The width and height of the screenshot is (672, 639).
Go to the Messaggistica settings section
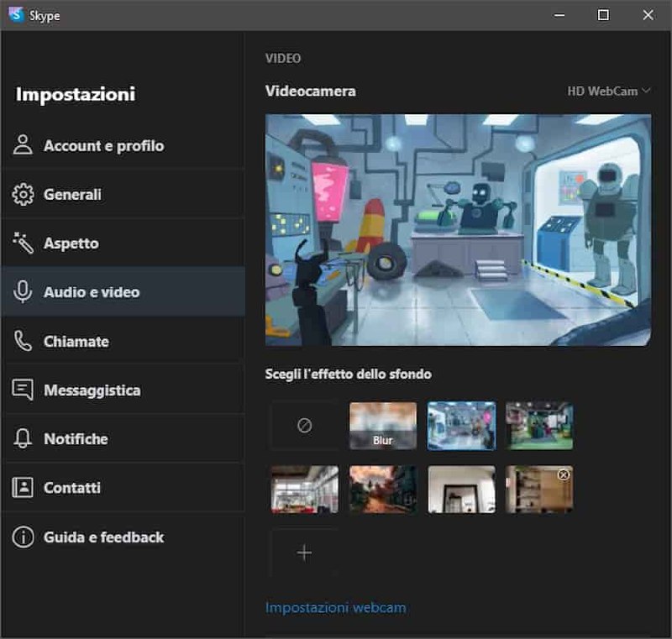pyautogui.click(x=123, y=390)
